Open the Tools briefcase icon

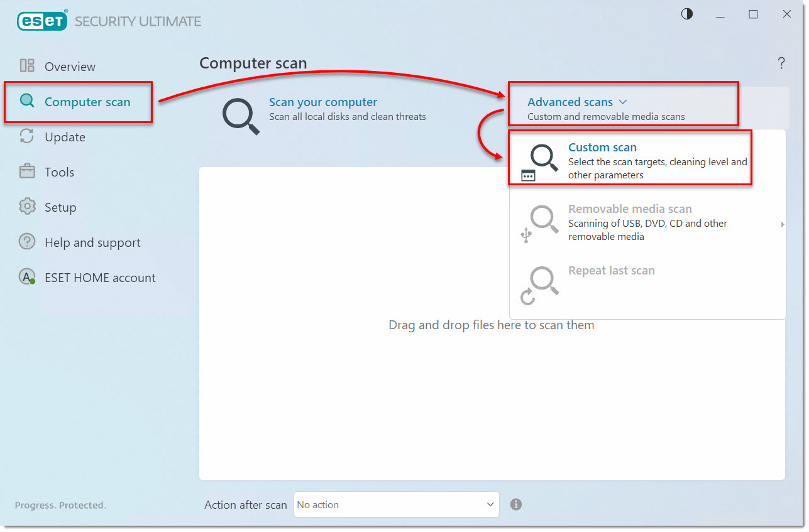coord(27,171)
